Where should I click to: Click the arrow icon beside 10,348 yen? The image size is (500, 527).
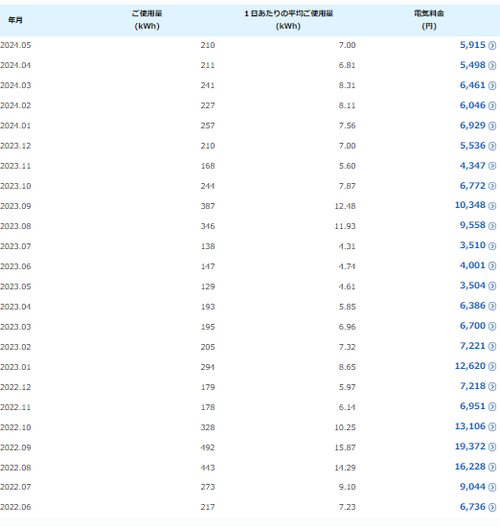tap(492, 206)
